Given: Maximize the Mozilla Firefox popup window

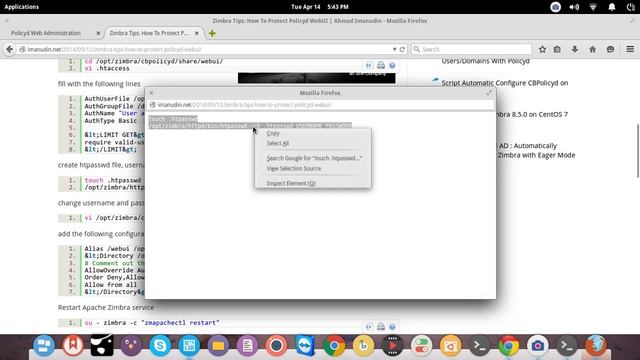Looking at the screenshot, I should pyautogui.click(x=489, y=93).
